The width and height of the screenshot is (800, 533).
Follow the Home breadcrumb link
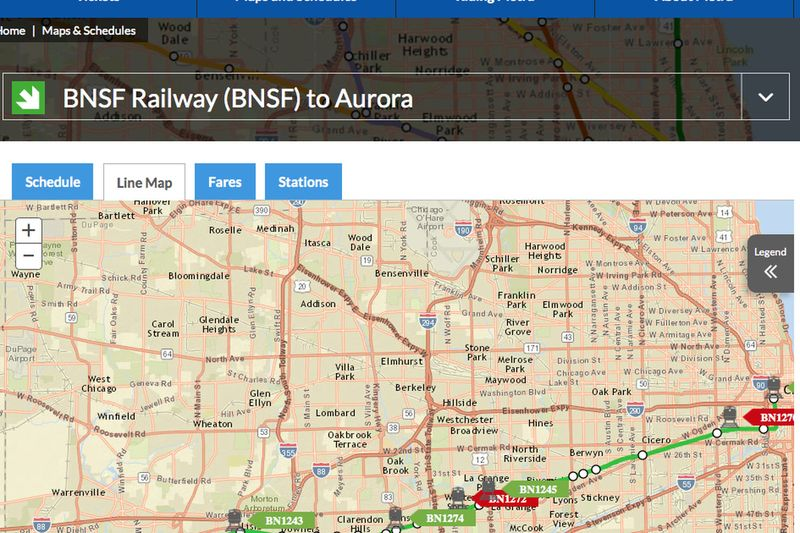coord(12,31)
